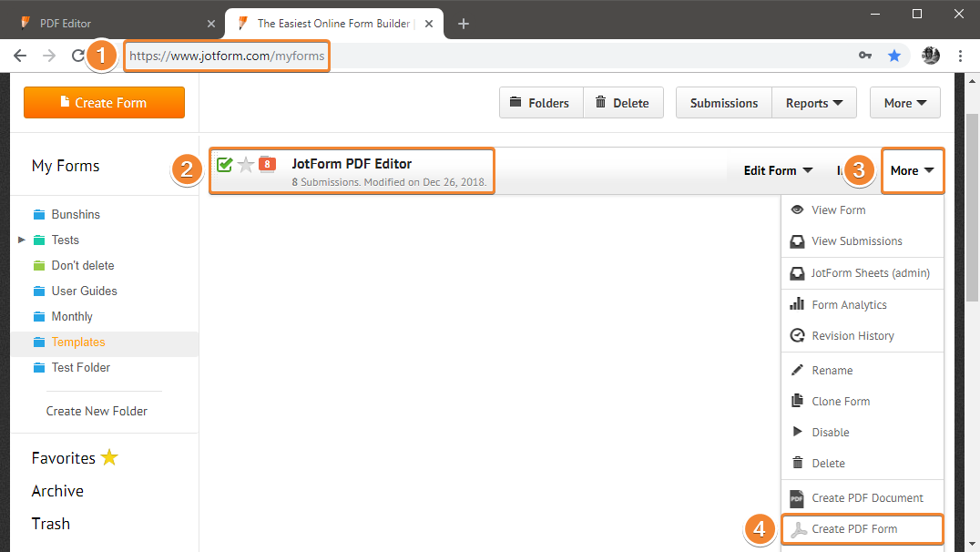Image resolution: width=980 pixels, height=552 pixels.
Task: Close the PDF Editor tab
Action: 211,24
